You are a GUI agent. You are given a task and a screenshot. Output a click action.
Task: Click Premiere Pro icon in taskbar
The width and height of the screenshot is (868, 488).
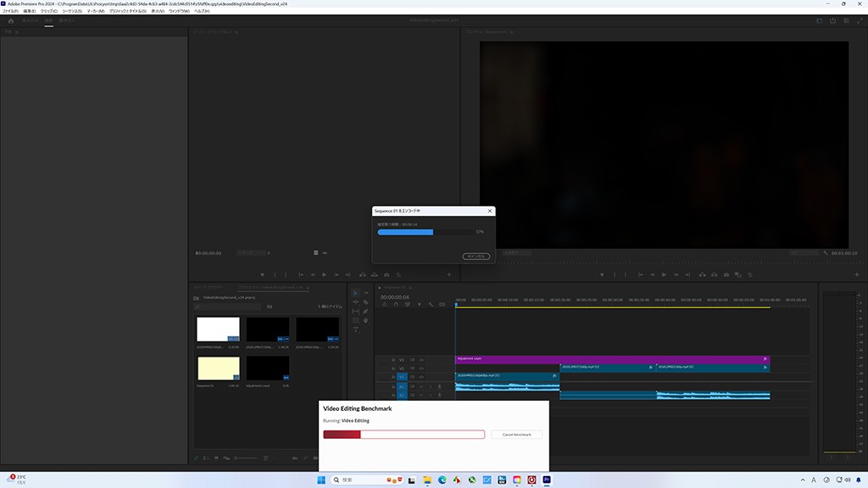[547, 480]
